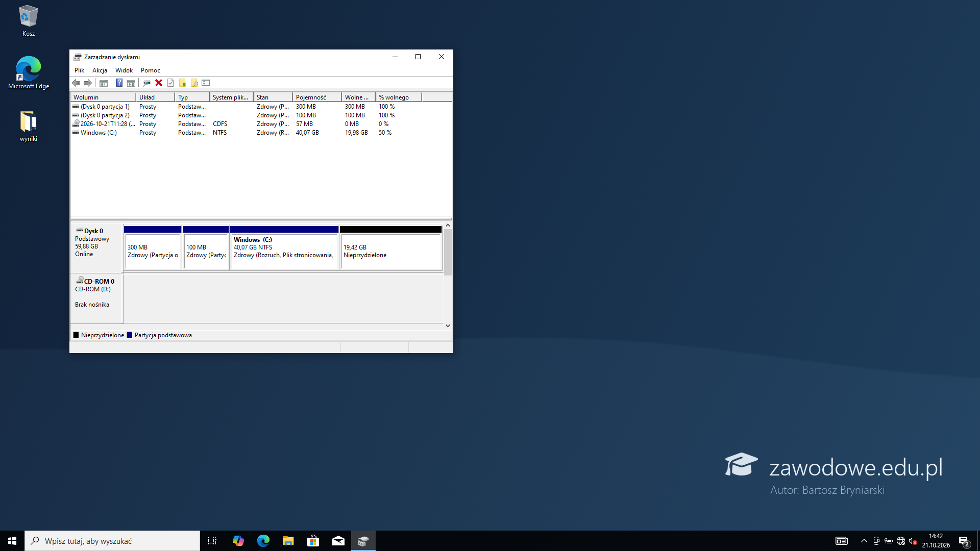Toggle the console tree pane icon
Image resolution: width=980 pixels, height=551 pixels.
[104, 83]
